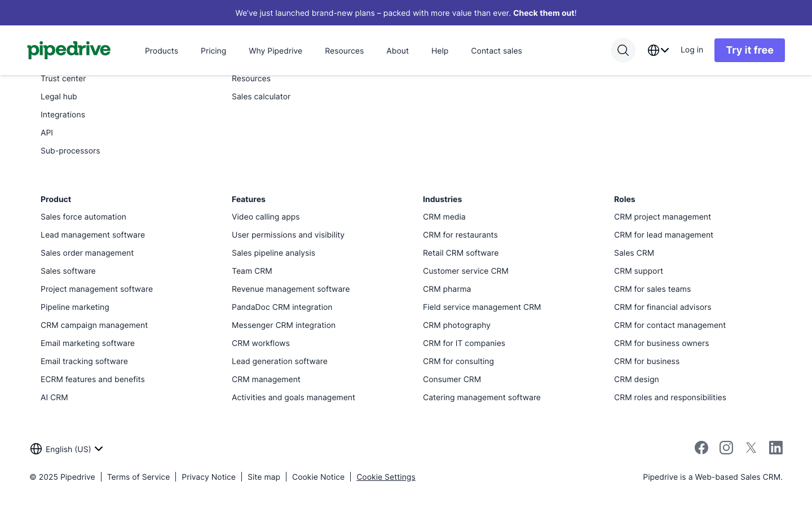This screenshot has width=812, height=508.
Task: Open Sales force automation link
Action: click(83, 217)
